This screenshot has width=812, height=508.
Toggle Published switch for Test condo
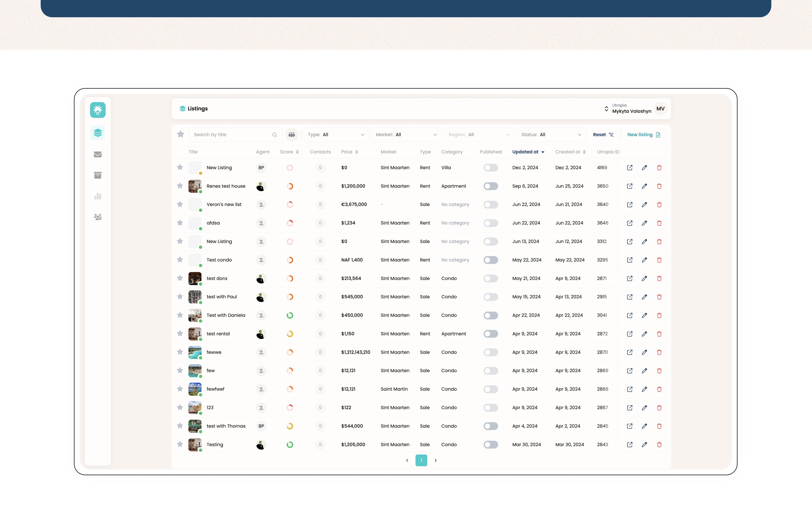pos(491,260)
